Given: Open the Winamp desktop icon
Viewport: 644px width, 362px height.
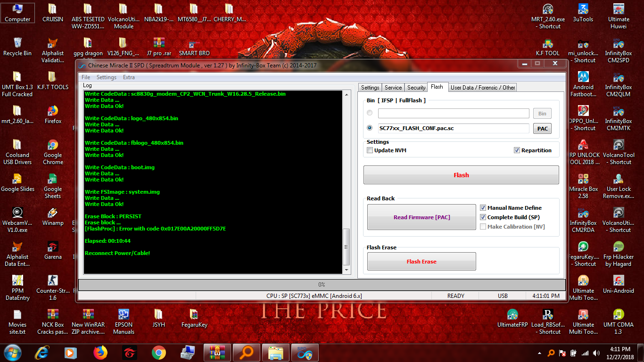Looking at the screenshot, I should tap(53, 216).
